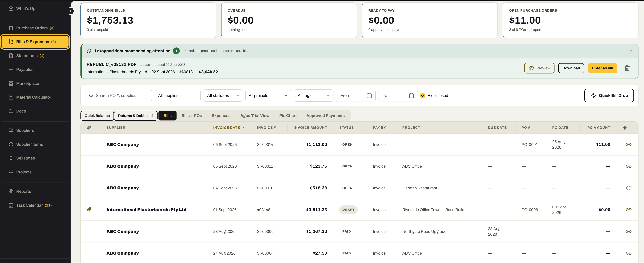The width and height of the screenshot is (644, 263).
Task: Click the Northgate Road Upgrade project cell
Action: pos(424,231)
